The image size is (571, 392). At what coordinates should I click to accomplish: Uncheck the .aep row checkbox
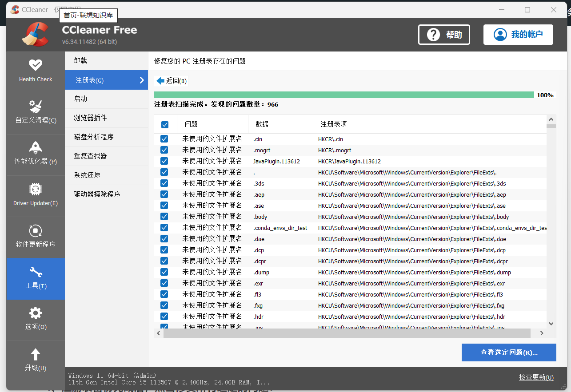click(164, 194)
